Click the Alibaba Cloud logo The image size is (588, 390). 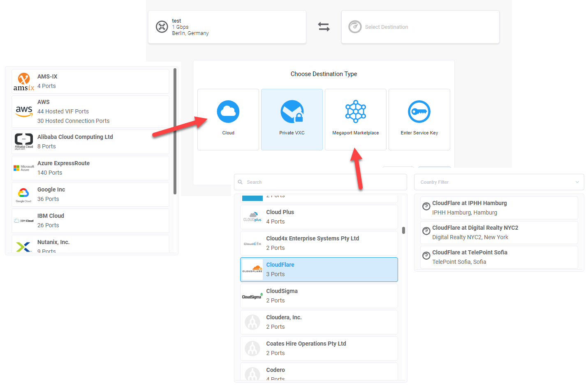point(24,141)
